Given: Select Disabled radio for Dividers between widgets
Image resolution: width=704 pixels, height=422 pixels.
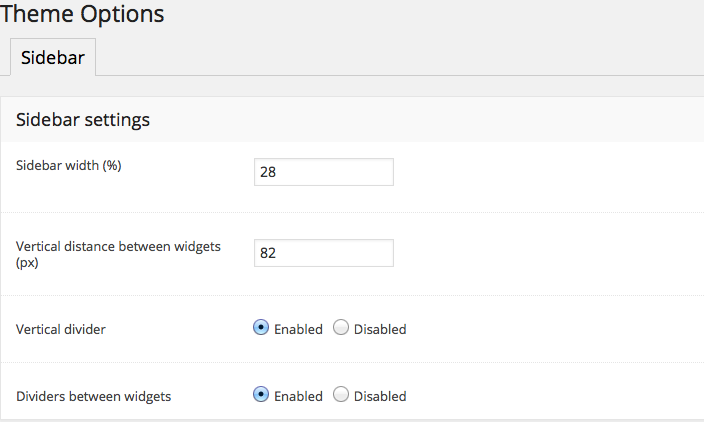Looking at the screenshot, I should pos(340,395).
